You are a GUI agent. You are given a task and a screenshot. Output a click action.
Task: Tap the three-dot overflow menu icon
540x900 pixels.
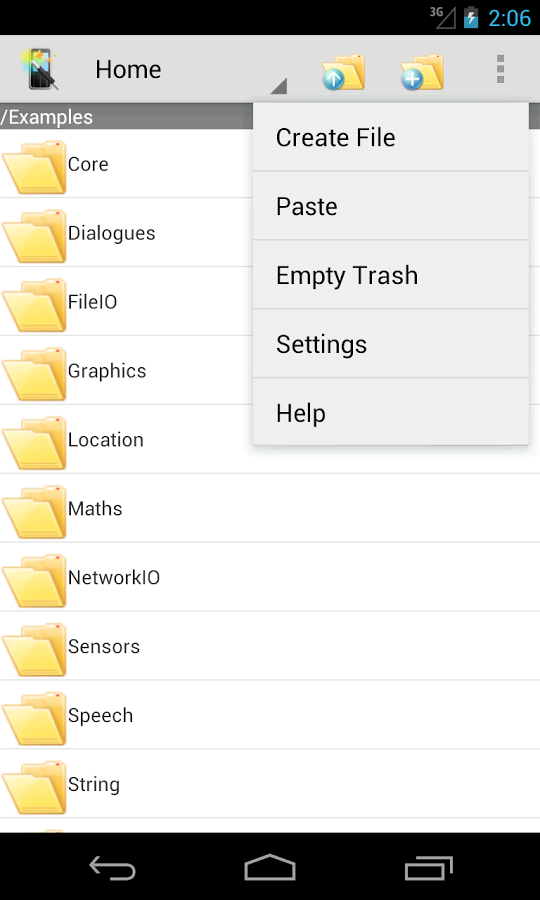(x=500, y=69)
